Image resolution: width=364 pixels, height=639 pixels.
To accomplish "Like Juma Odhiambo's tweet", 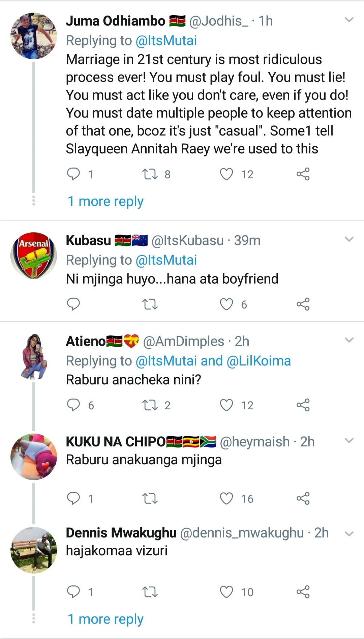I will tap(226, 174).
